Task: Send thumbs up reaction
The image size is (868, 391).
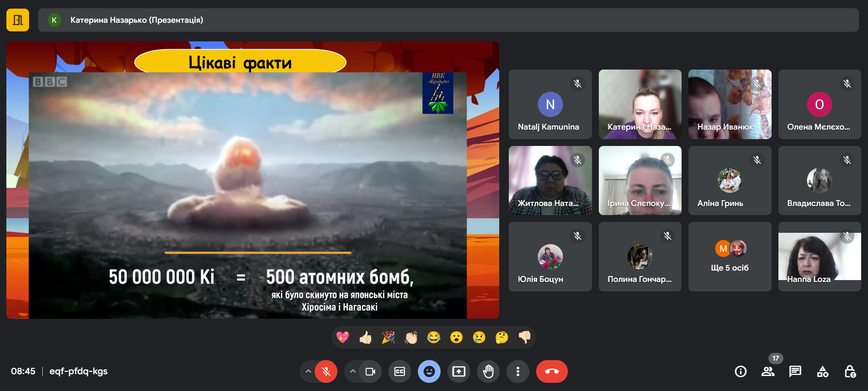Action: [x=366, y=337]
